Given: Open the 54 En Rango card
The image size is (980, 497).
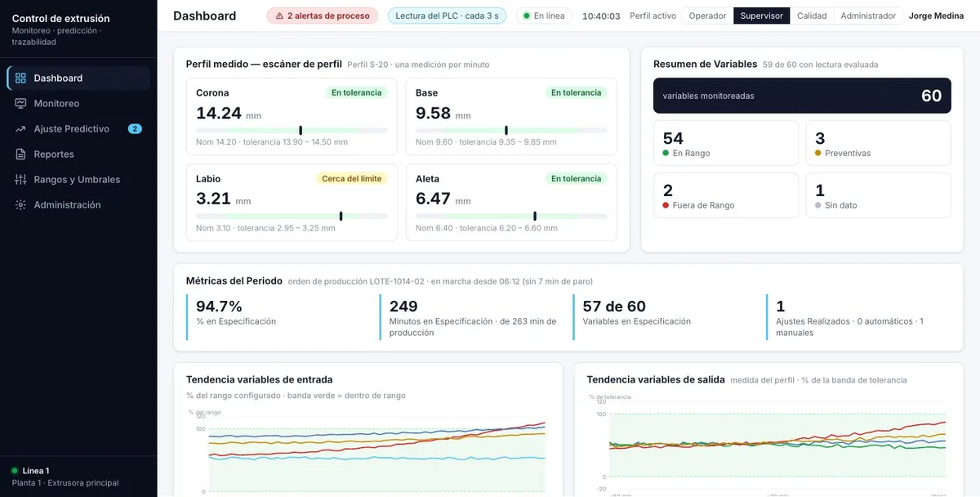Looking at the screenshot, I should coord(726,143).
